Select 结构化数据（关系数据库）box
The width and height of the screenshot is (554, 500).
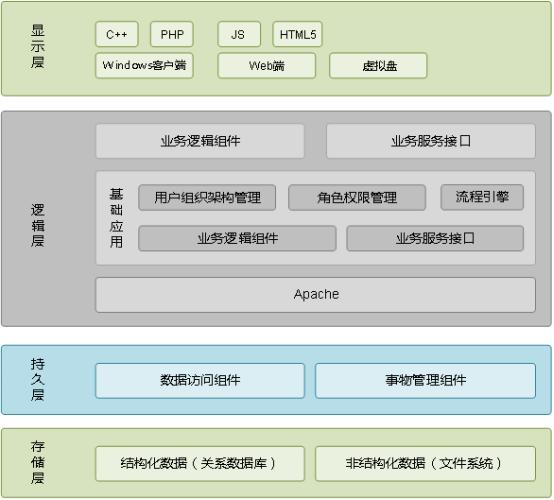[x=200, y=464]
